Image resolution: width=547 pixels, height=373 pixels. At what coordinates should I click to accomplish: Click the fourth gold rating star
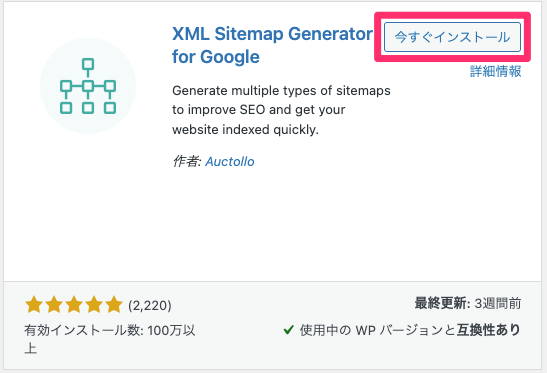coord(94,305)
